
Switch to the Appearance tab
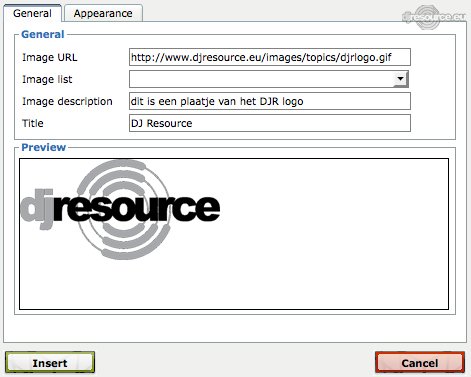click(x=103, y=13)
